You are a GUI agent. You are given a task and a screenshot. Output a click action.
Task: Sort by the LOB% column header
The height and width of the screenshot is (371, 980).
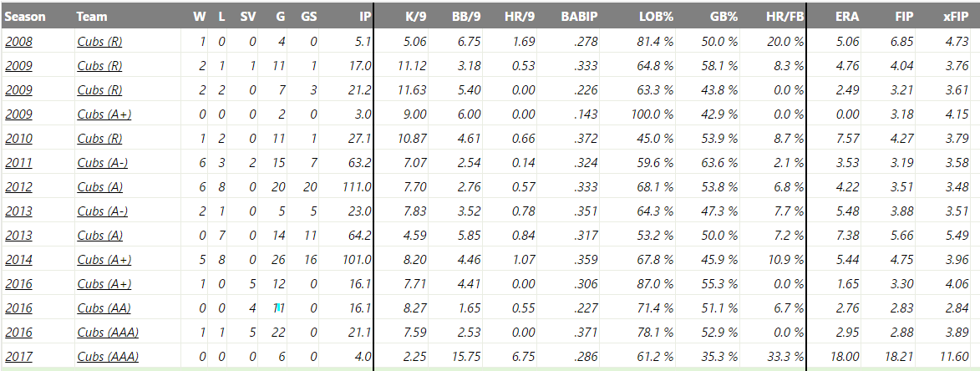[x=656, y=16]
